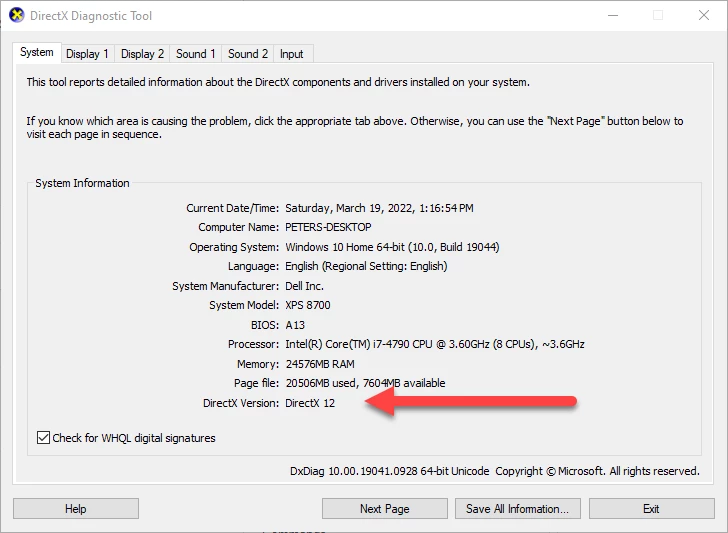Image resolution: width=728 pixels, height=533 pixels.
Task: Minimize the DirectX Diagnostic Tool window
Action: 613,15
